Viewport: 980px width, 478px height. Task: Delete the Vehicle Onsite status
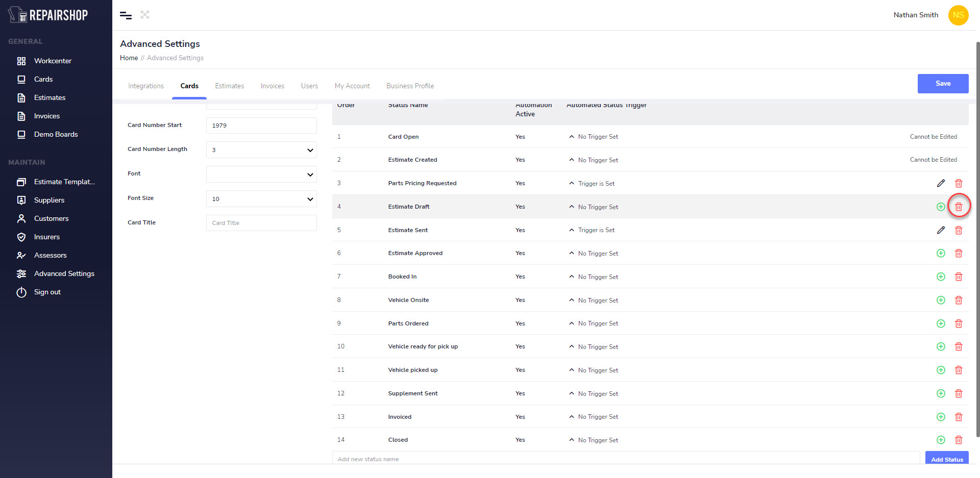(x=959, y=300)
